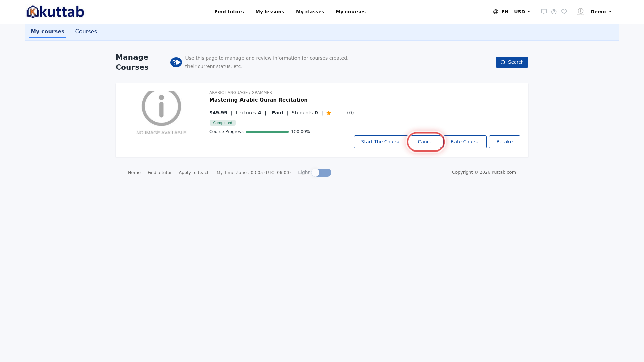Viewport: 644px width, 362px height.
Task: Open My courses in top navigation
Action: click(351, 12)
